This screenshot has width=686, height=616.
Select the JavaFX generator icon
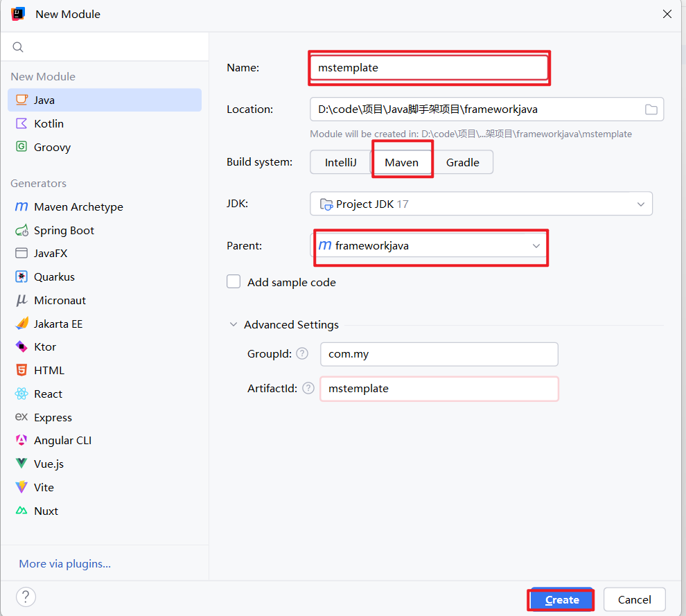coord(21,253)
